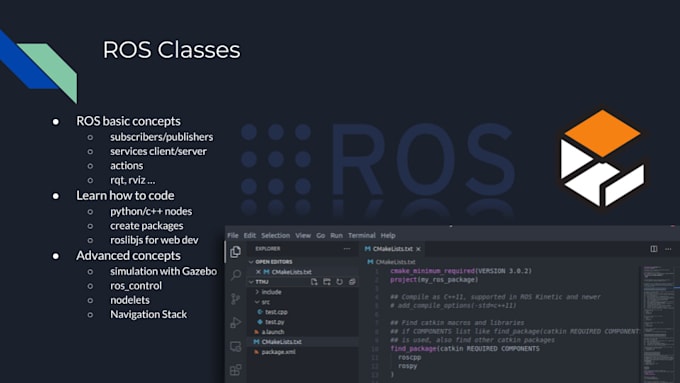Image resolution: width=680 pixels, height=383 pixels.
Task: Click the 'rqt, rviz ...' sub-bullet
Action: pos(132,180)
